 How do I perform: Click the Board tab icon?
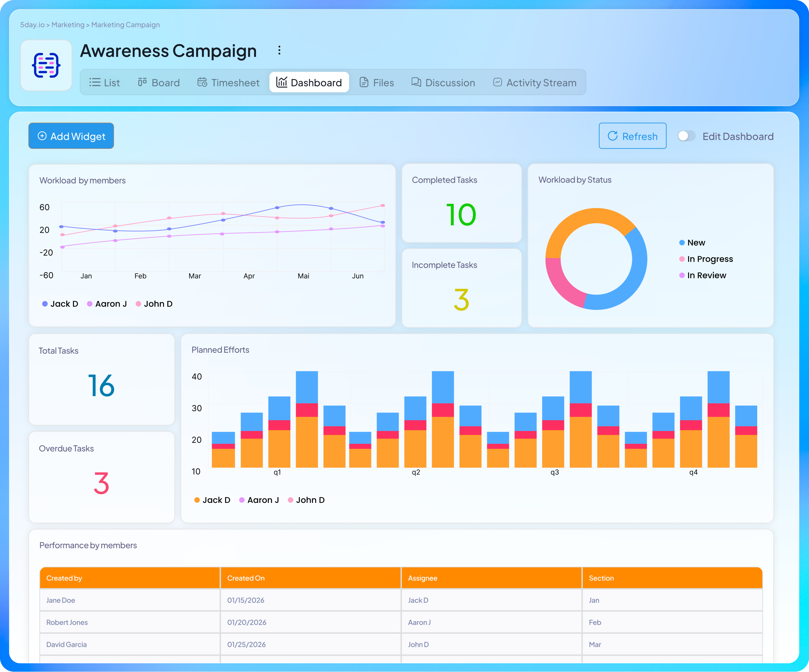pos(142,82)
